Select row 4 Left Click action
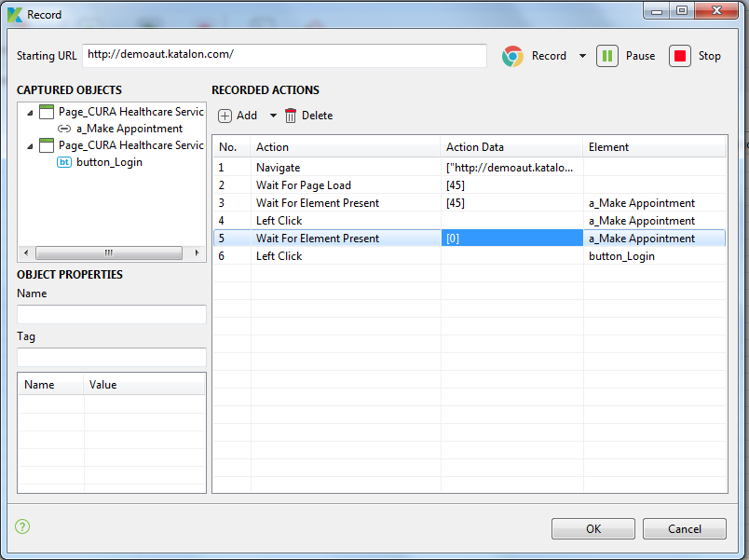The image size is (749, 560). coord(470,221)
